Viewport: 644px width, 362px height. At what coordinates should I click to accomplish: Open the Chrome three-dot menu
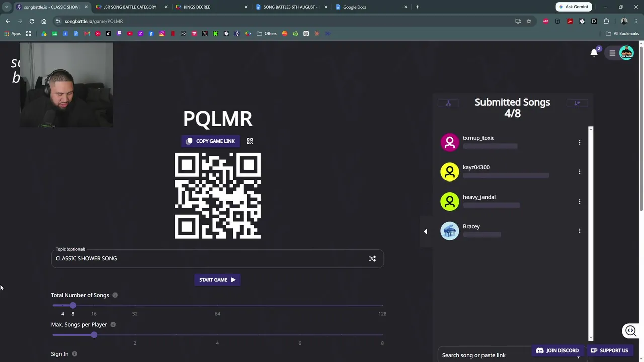coord(635,21)
